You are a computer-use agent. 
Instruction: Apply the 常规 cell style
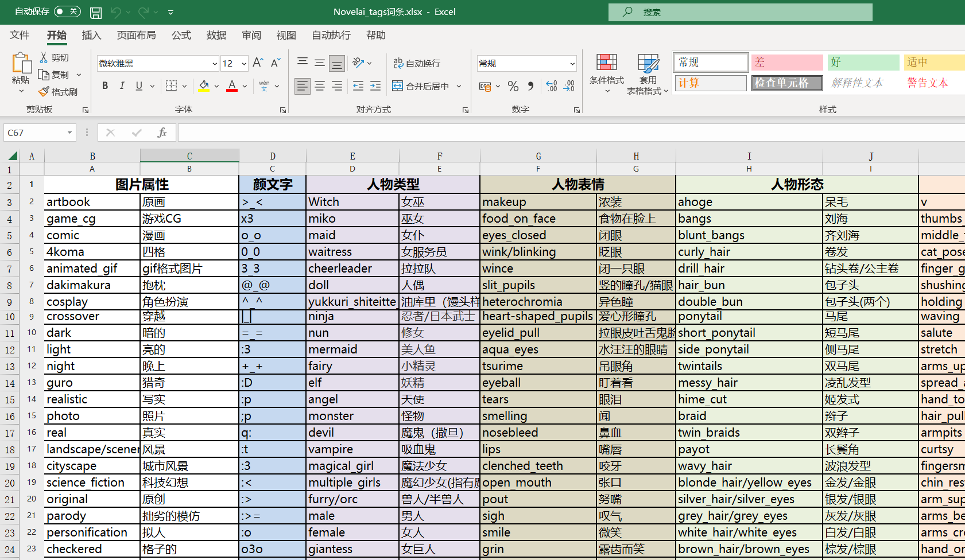(711, 62)
